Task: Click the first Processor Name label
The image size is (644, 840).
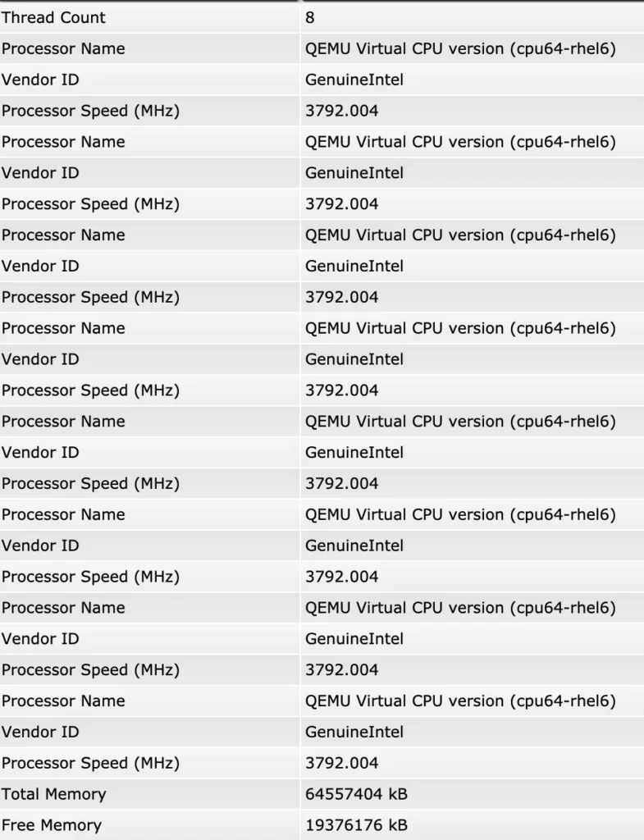Action: tap(63, 49)
